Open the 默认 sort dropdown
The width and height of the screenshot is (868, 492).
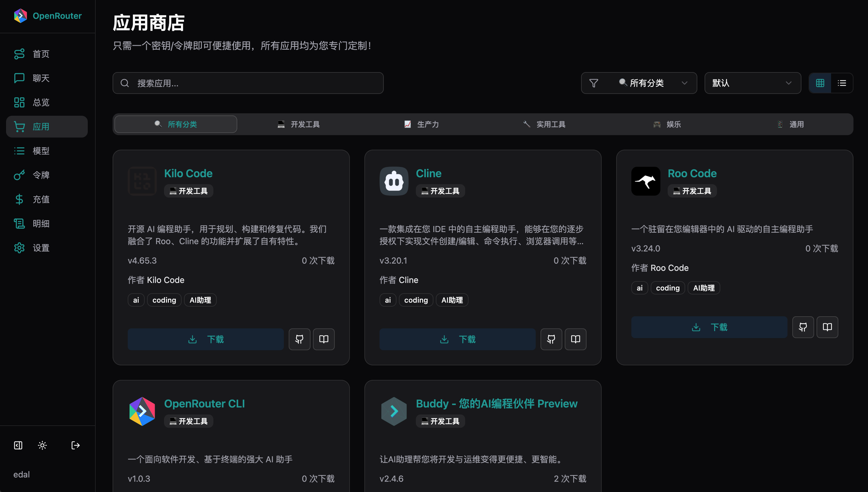tap(753, 83)
